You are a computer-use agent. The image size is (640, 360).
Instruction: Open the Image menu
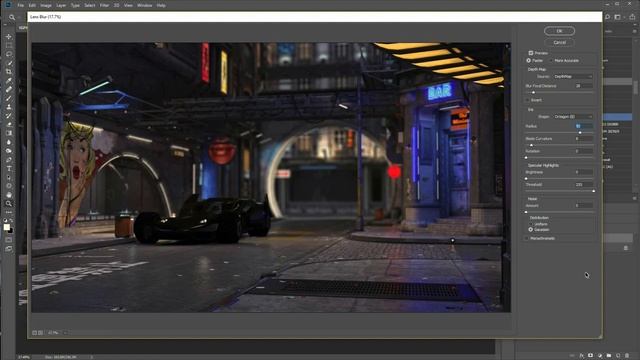point(46,5)
